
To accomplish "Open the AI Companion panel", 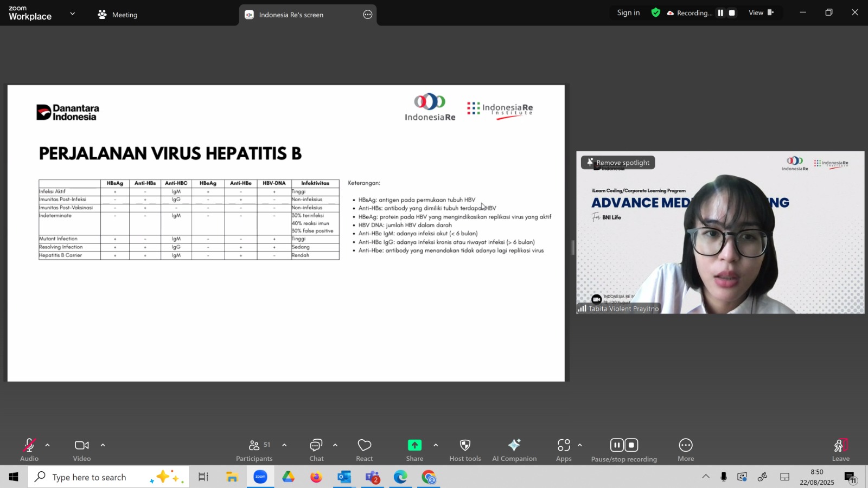I will pos(514,450).
